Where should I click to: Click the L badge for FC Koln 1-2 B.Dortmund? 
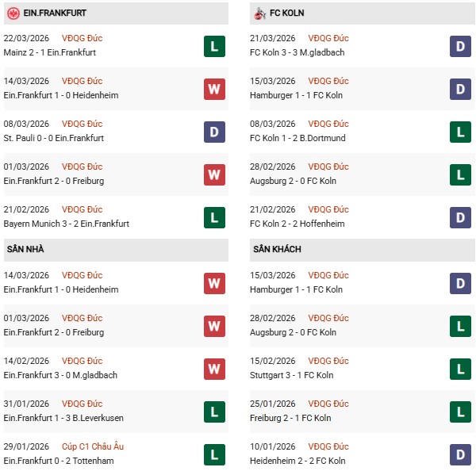(460, 132)
